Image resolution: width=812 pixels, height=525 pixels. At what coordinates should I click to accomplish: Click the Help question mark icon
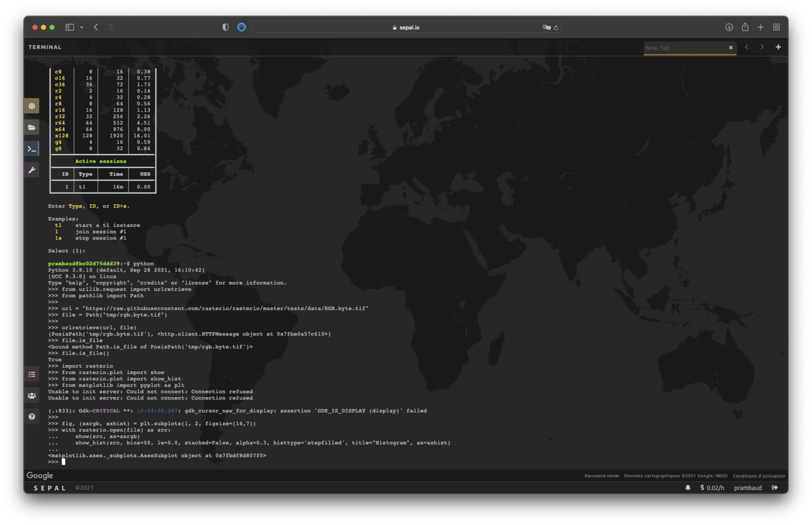(x=32, y=417)
